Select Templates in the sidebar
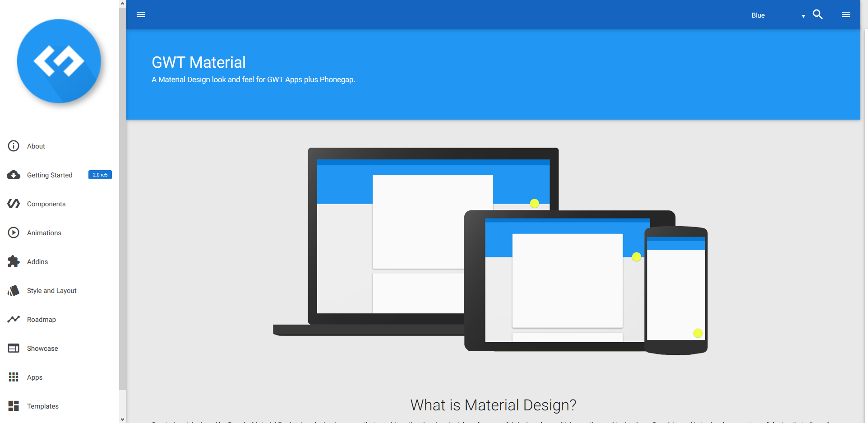This screenshot has width=868, height=423. (43, 406)
